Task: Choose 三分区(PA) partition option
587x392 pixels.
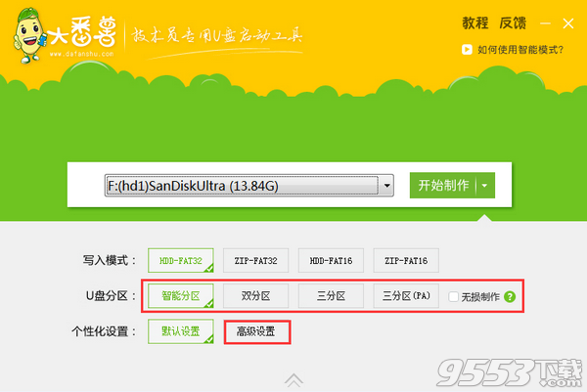Action: click(x=406, y=296)
